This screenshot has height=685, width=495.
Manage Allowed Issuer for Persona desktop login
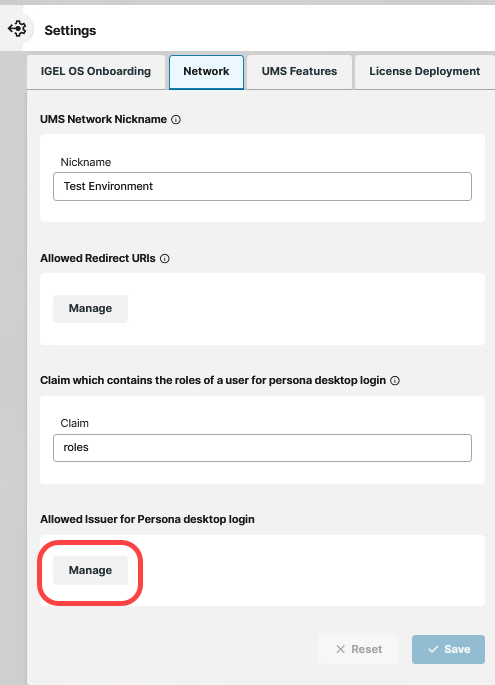point(90,571)
